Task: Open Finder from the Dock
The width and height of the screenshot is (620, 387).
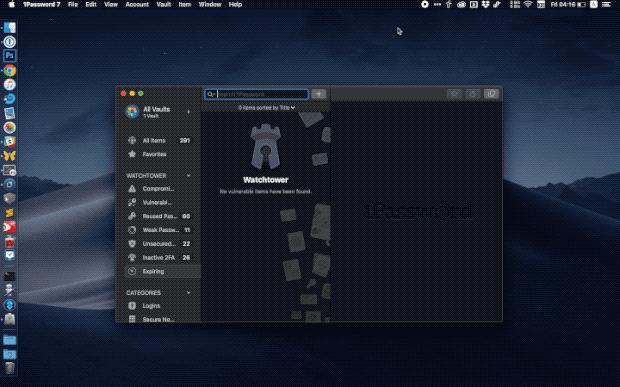Action: [9, 27]
